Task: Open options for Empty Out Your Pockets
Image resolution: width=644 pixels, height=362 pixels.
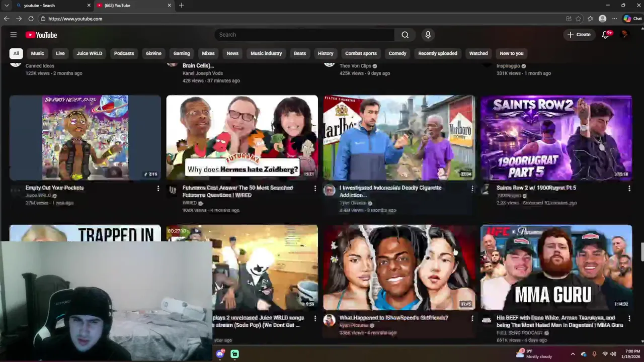Action: pyautogui.click(x=158, y=189)
